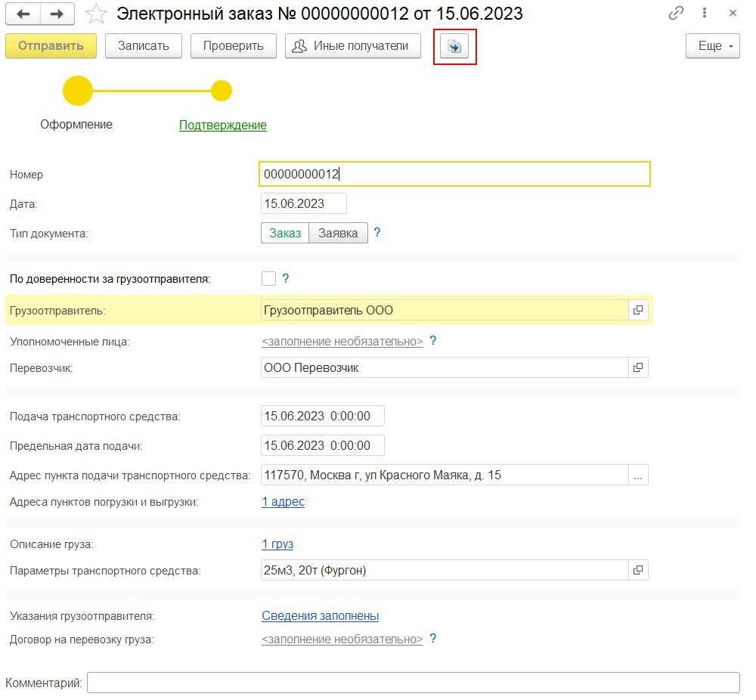Open the Грузоотправитель field record icon
Image resolution: width=756 pixels, height=700 pixels.
point(638,310)
